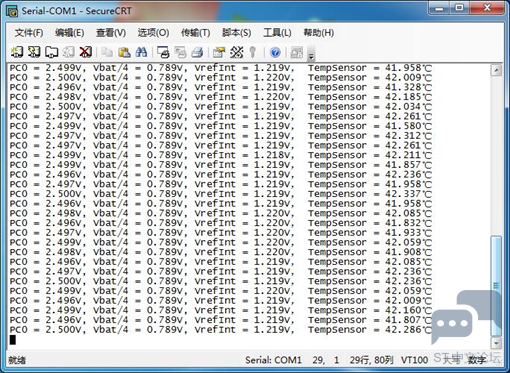Click the TempSensor value 41.580℃

408,126
